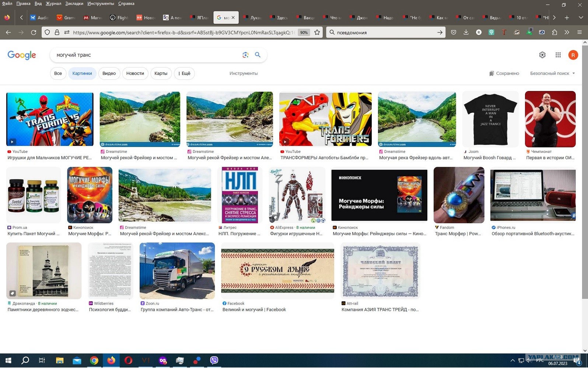Click the Инструменты button

coord(244,73)
